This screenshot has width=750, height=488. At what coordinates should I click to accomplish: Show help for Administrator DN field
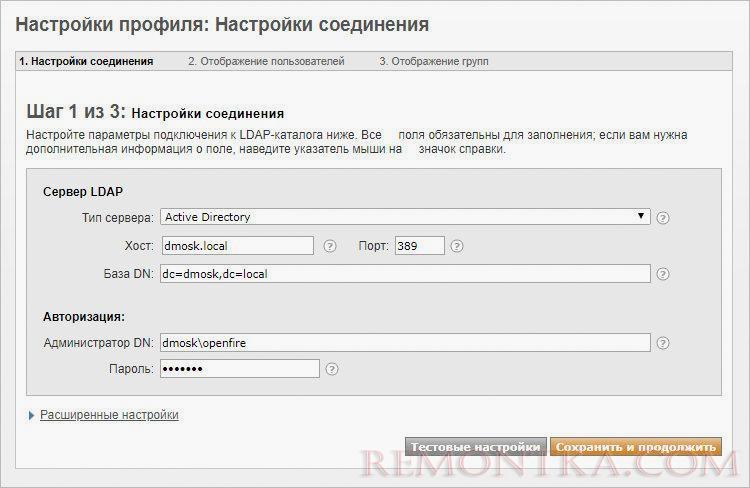click(662, 343)
